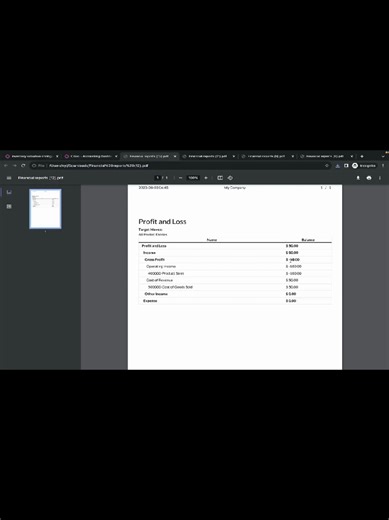Zoom in with the plus button
Viewport: 389px width, 520px height.
tap(206, 178)
